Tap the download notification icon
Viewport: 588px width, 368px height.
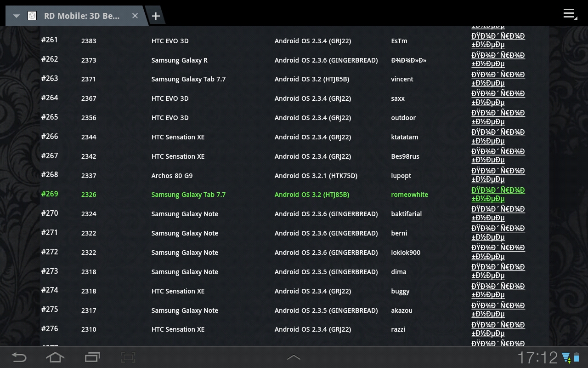pyautogui.click(x=566, y=357)
